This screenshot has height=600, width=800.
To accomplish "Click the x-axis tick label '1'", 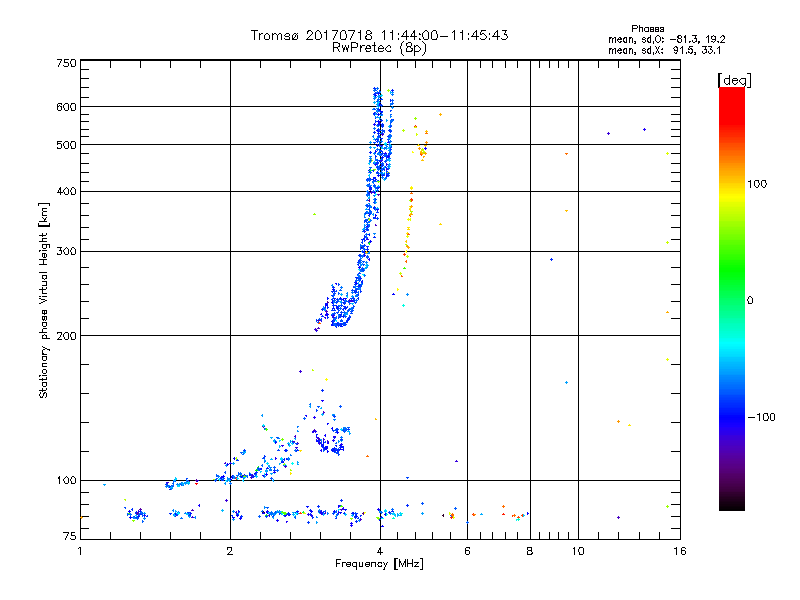I will pos(80,551).
